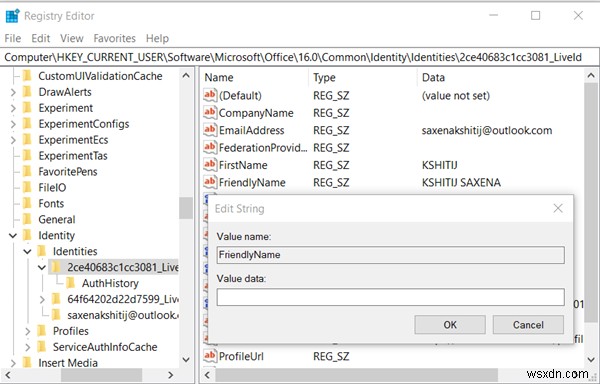Click tree pane scroll down arrow
The image size is (600, 384).
[186, 360]
